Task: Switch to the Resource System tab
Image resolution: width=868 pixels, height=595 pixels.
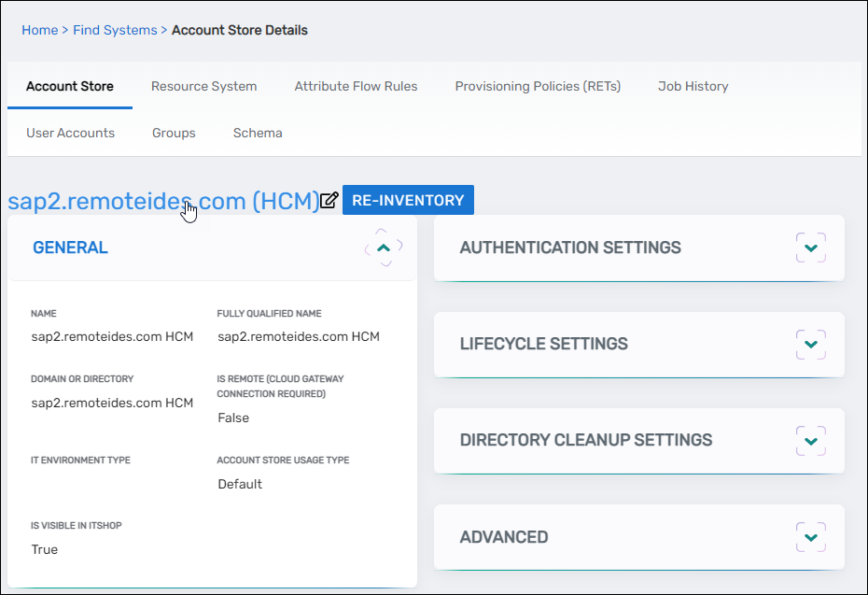Action: (x=203, y=86)
